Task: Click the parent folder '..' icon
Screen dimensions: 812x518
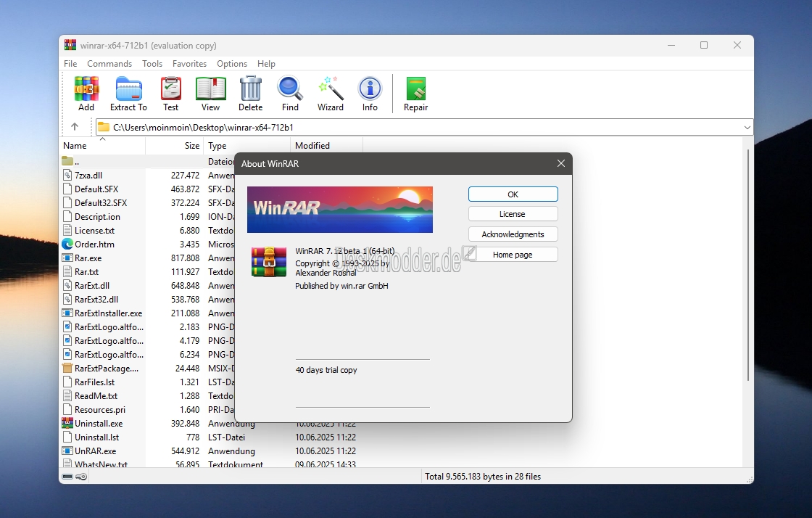Action: pos(67,161)
